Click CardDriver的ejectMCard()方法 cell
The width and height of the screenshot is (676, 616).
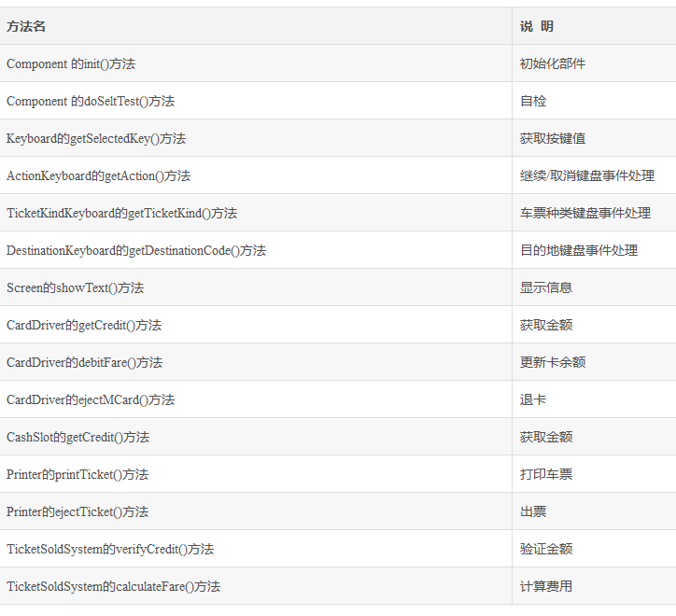click(256, 399)
